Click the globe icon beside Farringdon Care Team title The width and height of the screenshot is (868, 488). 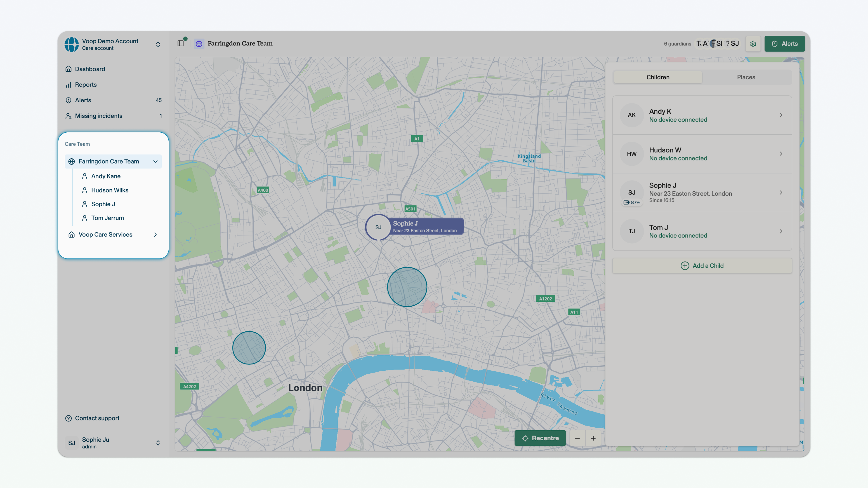pyautogui.click(x=199, y=43)
